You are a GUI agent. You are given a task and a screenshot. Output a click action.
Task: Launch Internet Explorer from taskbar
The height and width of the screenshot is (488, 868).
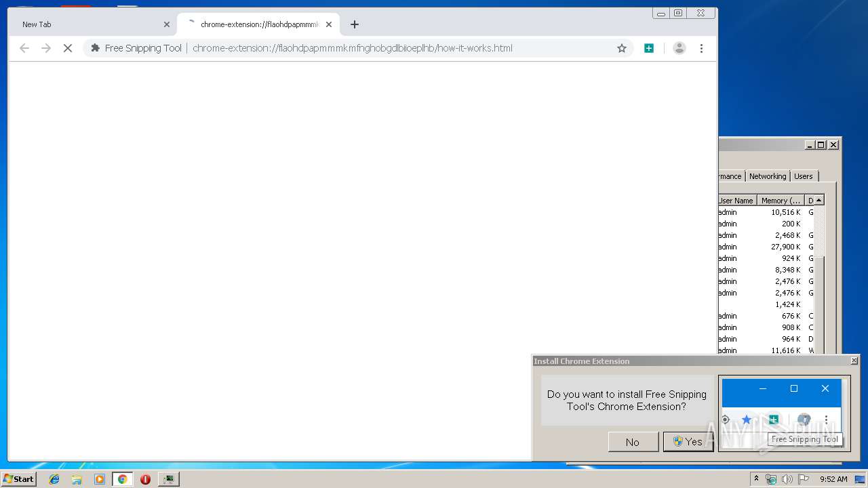coord(54,479)
